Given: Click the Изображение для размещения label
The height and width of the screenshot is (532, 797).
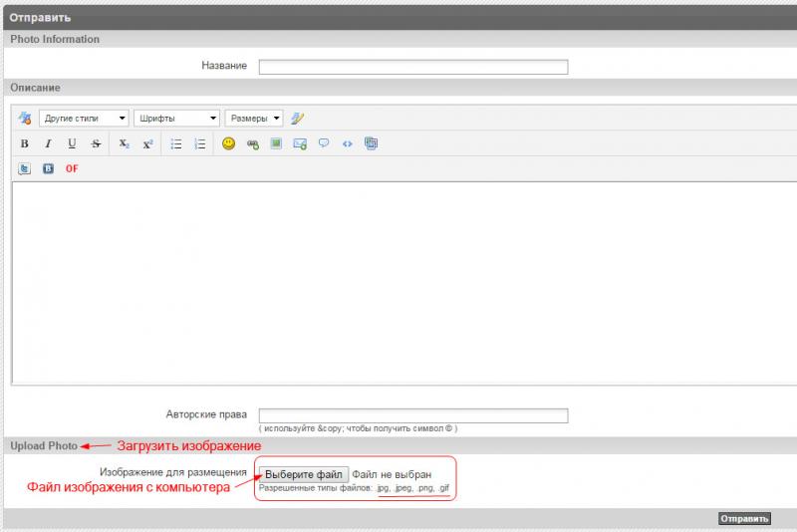Looking at the screenshot, I should coord(173,472).
